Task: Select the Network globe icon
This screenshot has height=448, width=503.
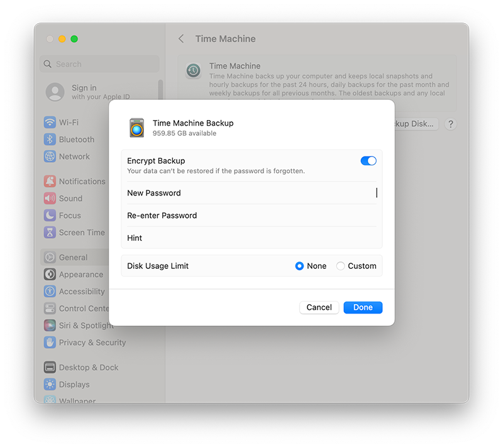Action: click(x=50, y=156)
